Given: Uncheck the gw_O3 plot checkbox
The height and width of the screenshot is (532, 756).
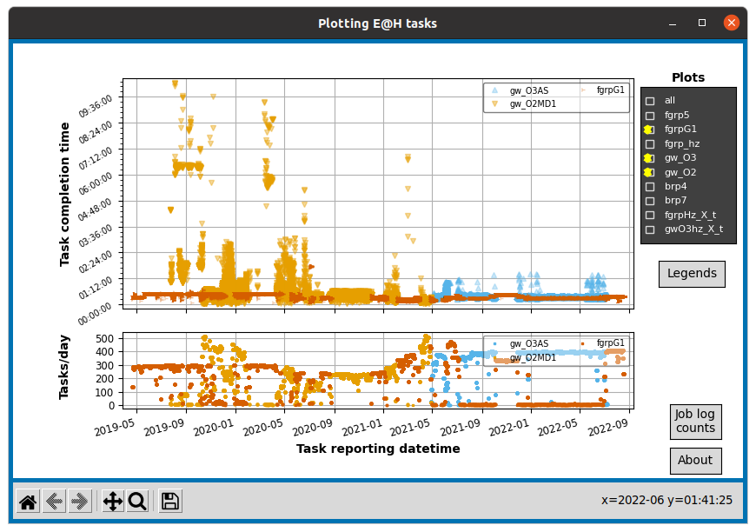Looking at the screenshot, I should [649, 157].
